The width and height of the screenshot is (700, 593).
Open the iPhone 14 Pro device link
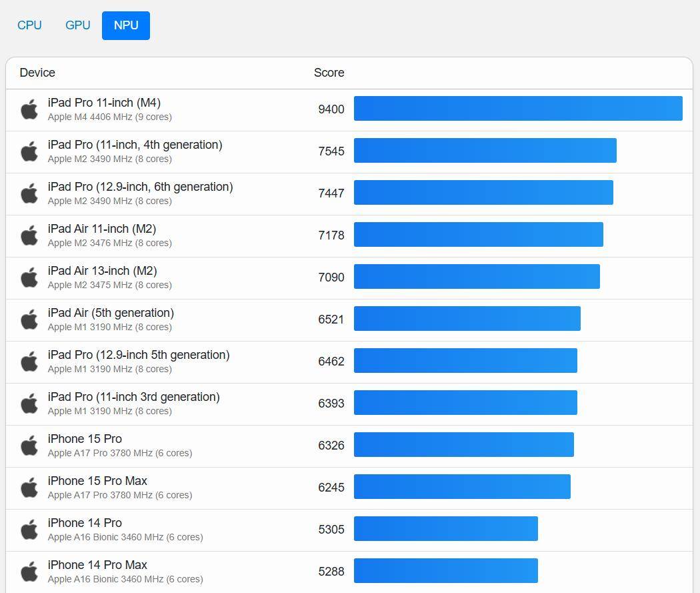coord(85,522)
